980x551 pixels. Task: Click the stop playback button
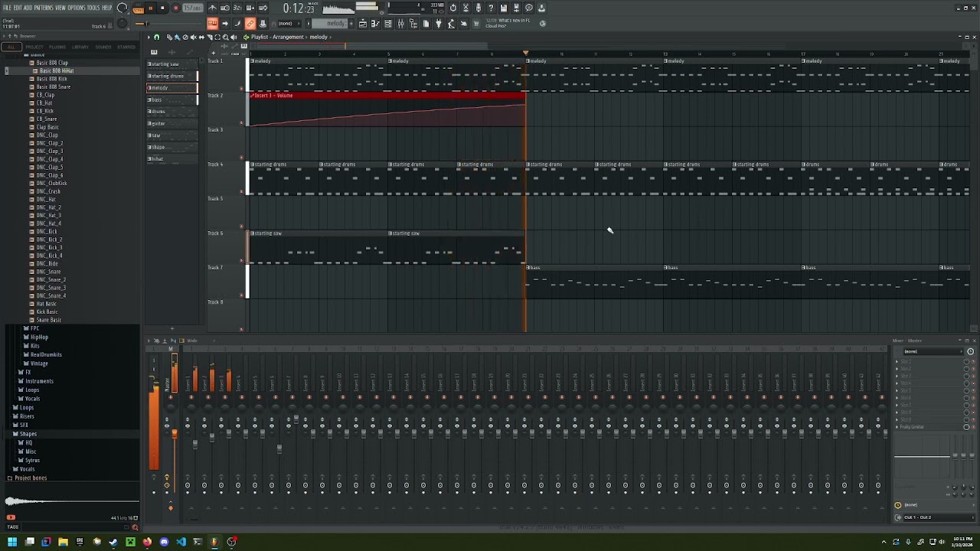[162, 8]
